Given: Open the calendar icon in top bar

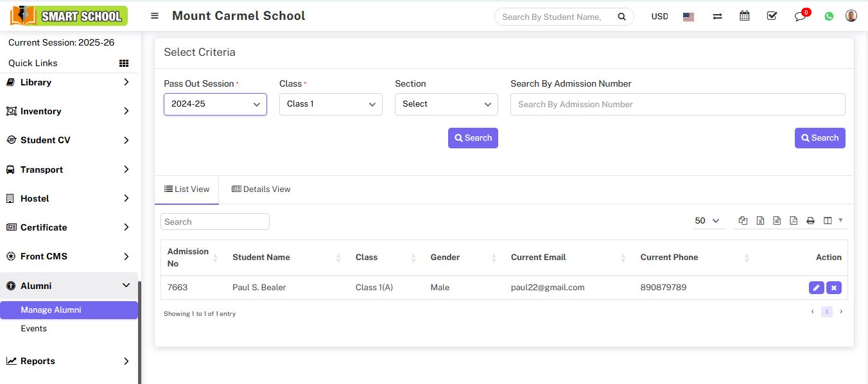Looking at the screenshot, I should pyautogui.click(x=744, y=16).
